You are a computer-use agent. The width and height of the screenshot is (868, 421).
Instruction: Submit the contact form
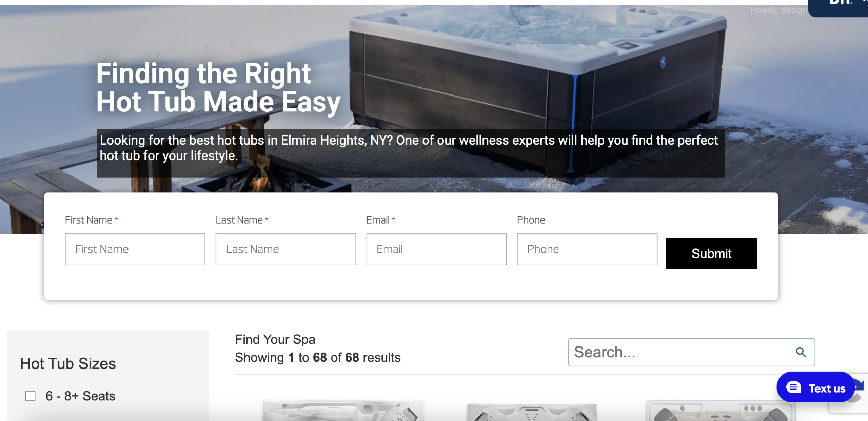[x=711, y=253]
